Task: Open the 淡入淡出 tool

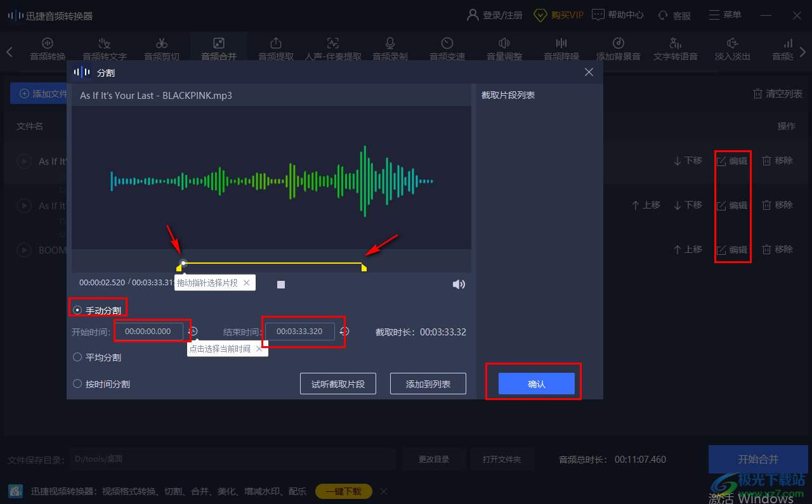Action: pos(733,49)
